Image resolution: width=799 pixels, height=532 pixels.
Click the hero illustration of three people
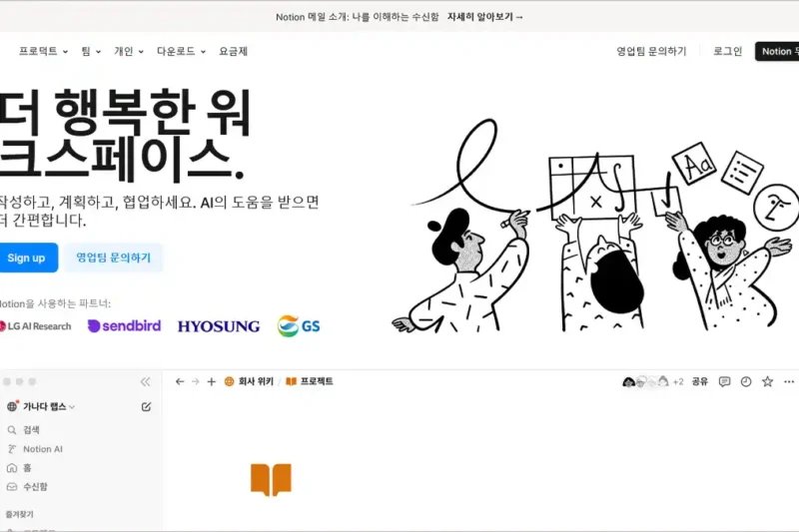click(595, 226)
